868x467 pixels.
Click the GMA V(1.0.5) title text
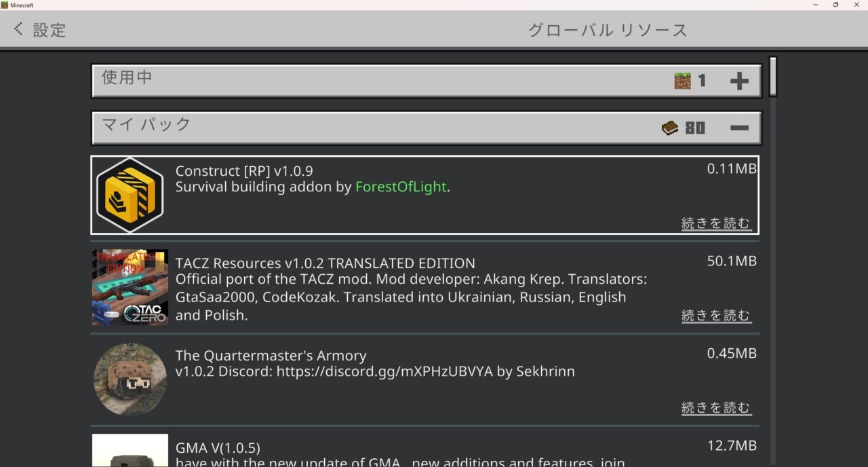point(218,448)
